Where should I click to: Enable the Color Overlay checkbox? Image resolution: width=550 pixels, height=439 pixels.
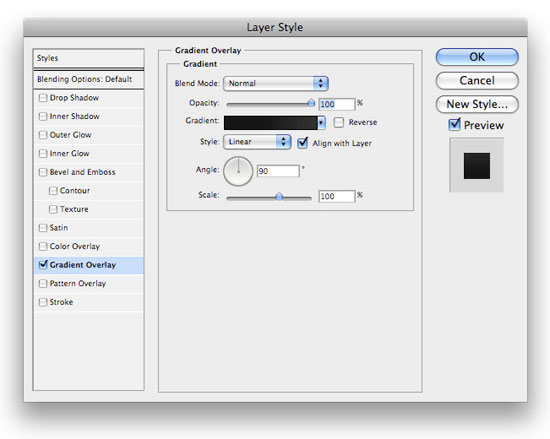43,246
